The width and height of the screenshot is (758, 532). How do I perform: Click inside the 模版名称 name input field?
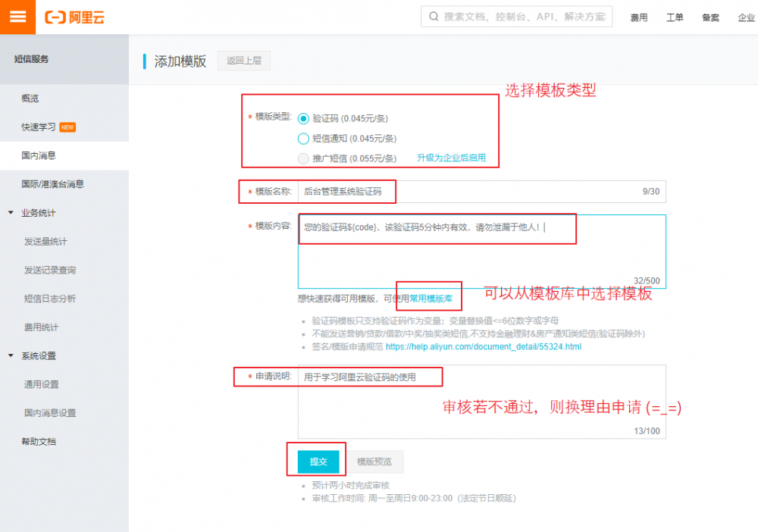pos(455,192)
